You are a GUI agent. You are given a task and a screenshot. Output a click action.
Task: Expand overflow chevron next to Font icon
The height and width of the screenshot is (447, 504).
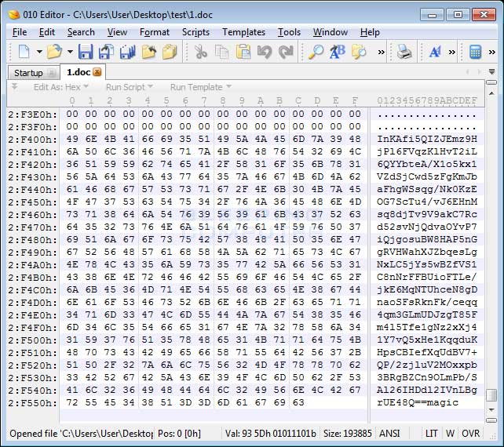click(452, 52)
